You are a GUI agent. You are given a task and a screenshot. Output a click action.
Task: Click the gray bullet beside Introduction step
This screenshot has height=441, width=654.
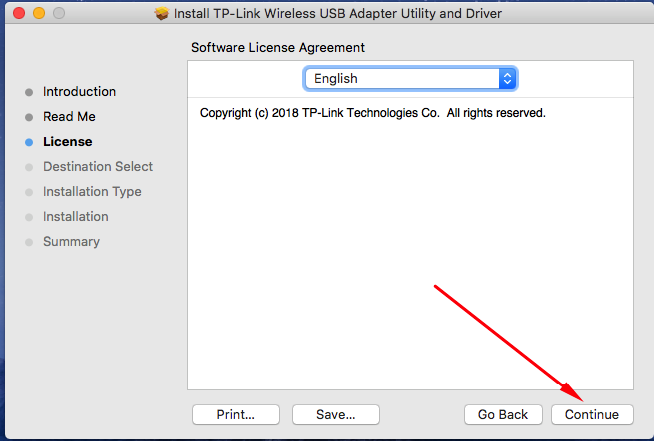29,92
